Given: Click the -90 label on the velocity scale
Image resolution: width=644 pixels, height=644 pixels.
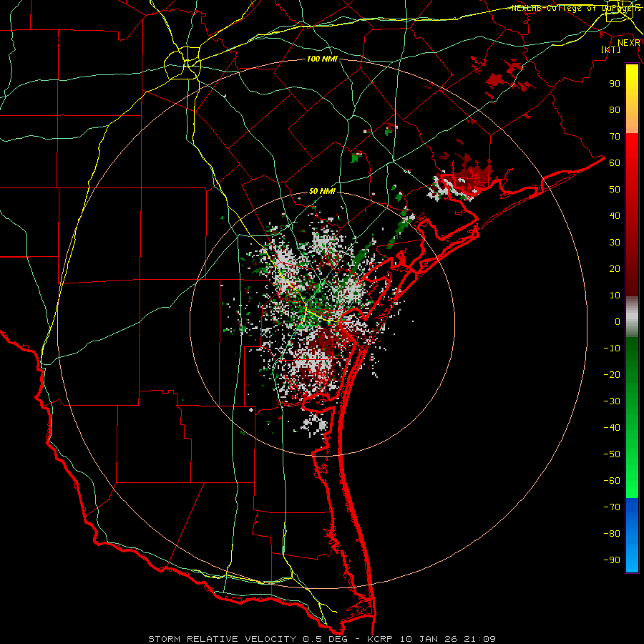Looking at the screenshot, I should (x=612, y=560).
